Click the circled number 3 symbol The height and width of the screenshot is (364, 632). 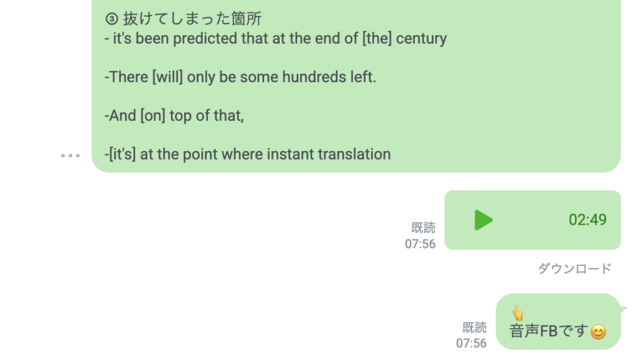(112, 19)
